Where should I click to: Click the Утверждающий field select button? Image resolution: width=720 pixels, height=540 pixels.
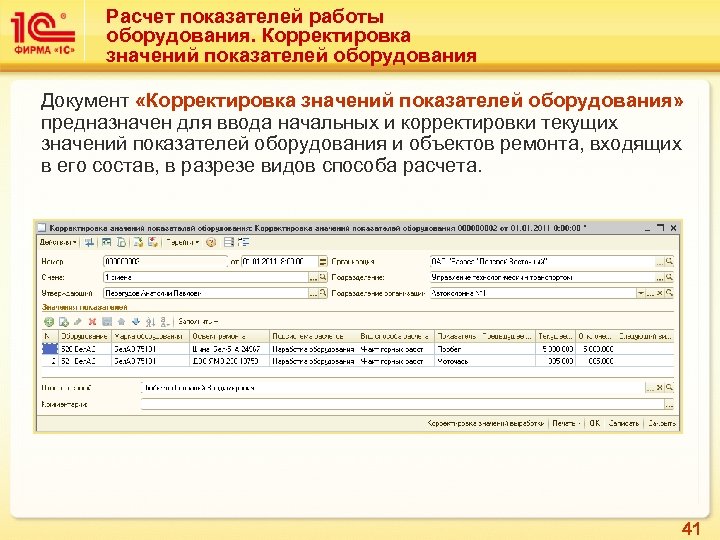(313, 293)
